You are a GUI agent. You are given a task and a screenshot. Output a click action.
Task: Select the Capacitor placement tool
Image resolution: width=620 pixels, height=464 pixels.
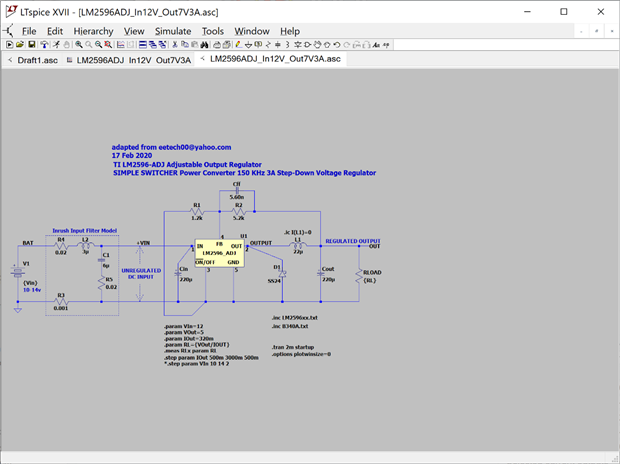click(x=278, y=45)
